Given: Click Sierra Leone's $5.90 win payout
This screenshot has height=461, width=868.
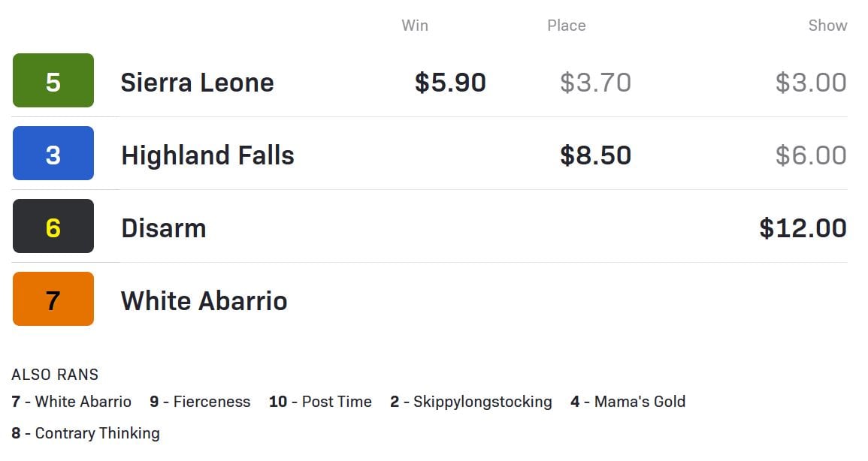Looking at the screenshot, I should [x=450, y=83].
